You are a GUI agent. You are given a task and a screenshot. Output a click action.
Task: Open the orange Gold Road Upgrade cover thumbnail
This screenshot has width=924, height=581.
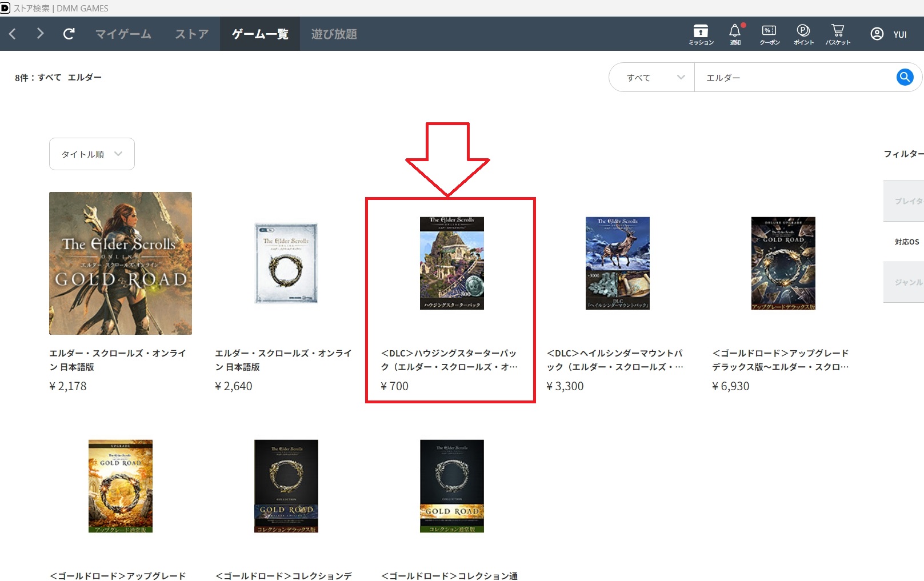pyautogui.click(x=121, y=486)
